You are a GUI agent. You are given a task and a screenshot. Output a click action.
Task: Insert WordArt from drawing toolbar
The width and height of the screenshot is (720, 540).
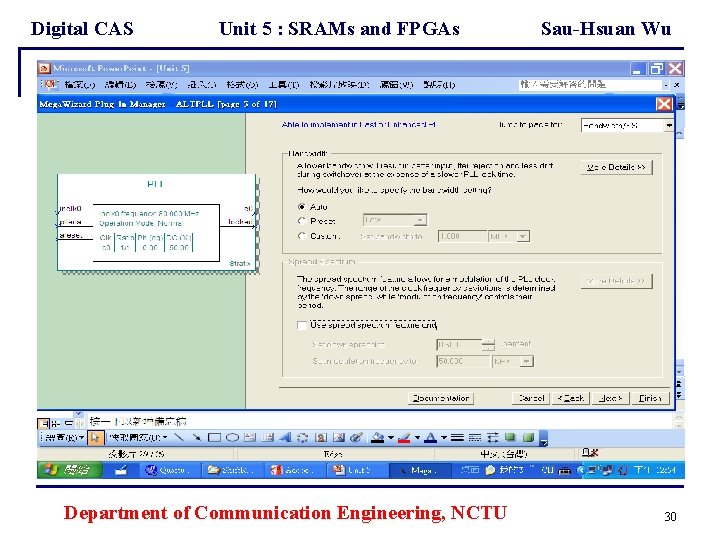[x=285, y=438]
